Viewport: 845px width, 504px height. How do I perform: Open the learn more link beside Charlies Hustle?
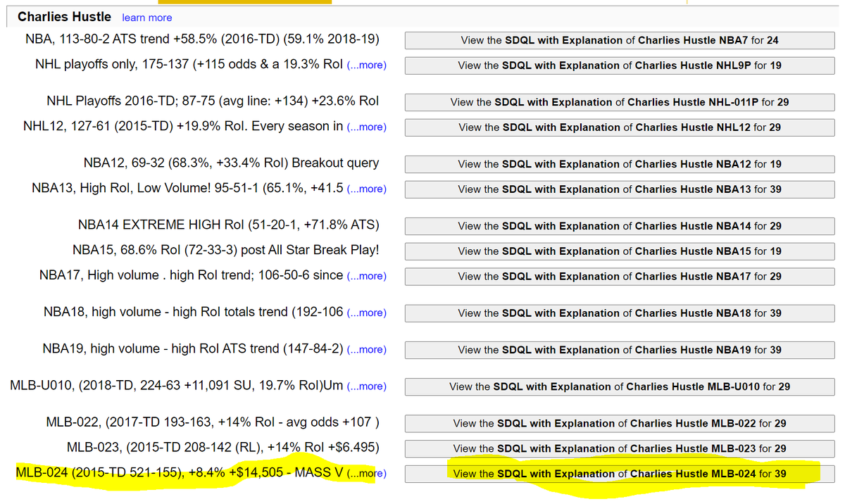146,18
